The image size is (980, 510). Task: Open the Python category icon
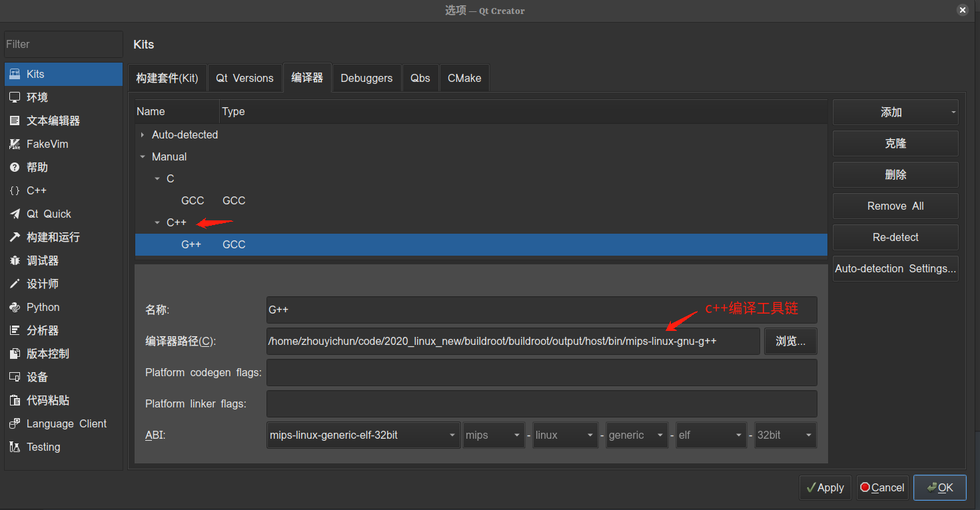click(15, 307)
